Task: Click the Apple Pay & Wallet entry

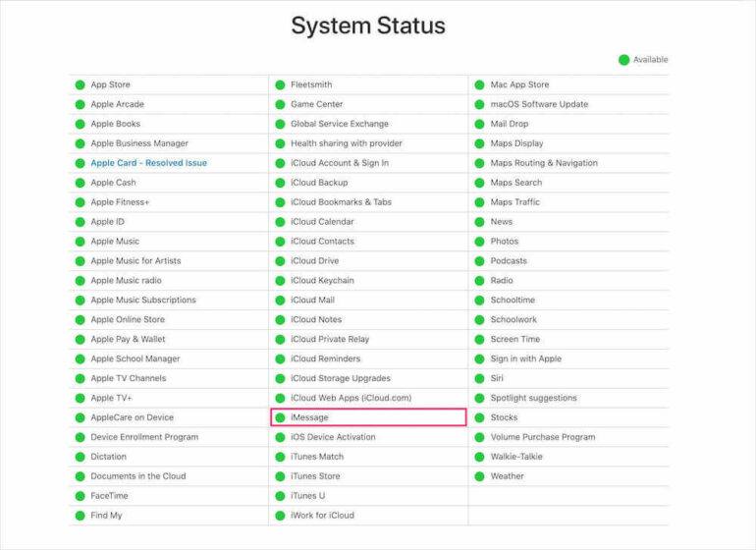Action: 128,339
